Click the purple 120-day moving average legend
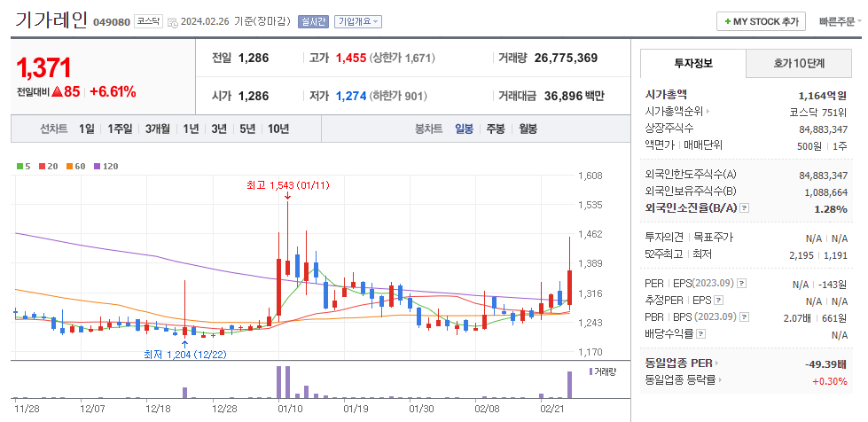 coord(106,166)
